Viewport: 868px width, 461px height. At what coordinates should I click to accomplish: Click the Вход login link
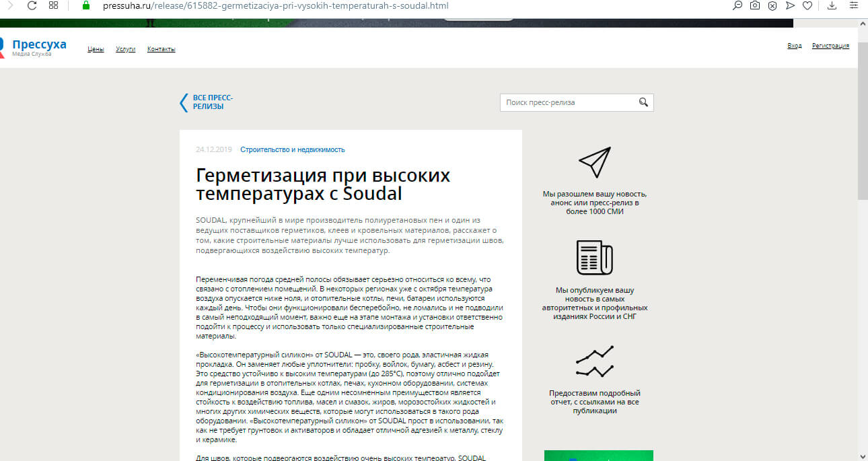pos(794,46)
